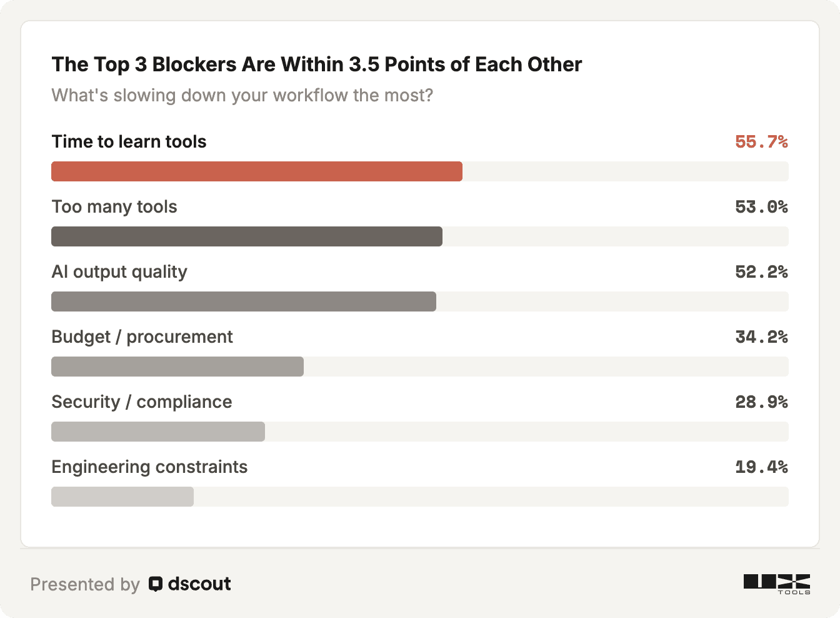This screenshot has width=840, height=618.
Task: Click the Budget / procurement bar
Action: tap(177, 367)
